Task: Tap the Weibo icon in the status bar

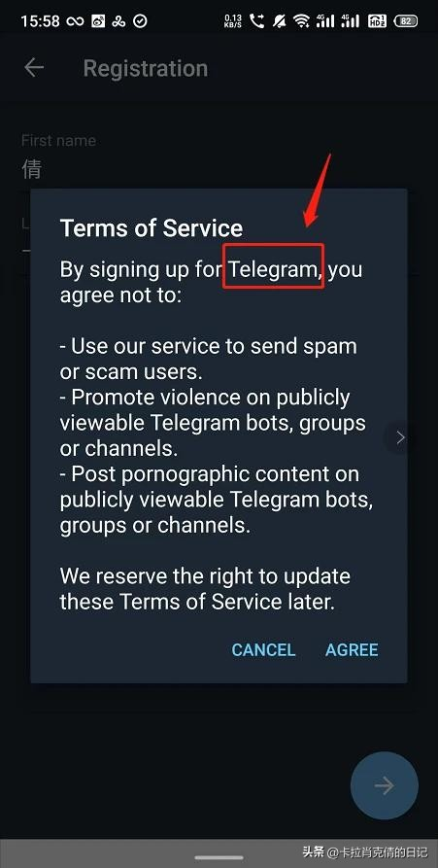Action: 98,21
